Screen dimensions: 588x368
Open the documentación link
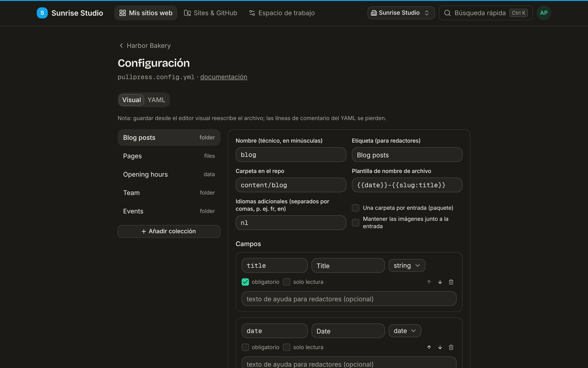coord(223,77)
